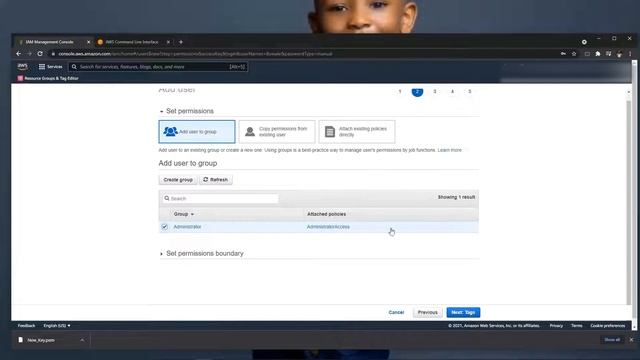The width and height of the screenshot is (640, 360).
Task: Open the Services menu
Action: coord(50,67)
